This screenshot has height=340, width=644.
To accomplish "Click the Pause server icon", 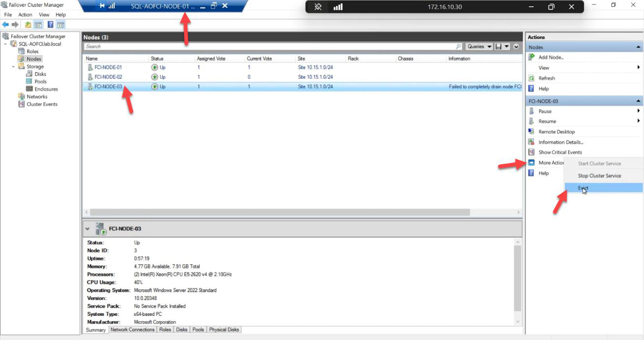I will (531, 111).
